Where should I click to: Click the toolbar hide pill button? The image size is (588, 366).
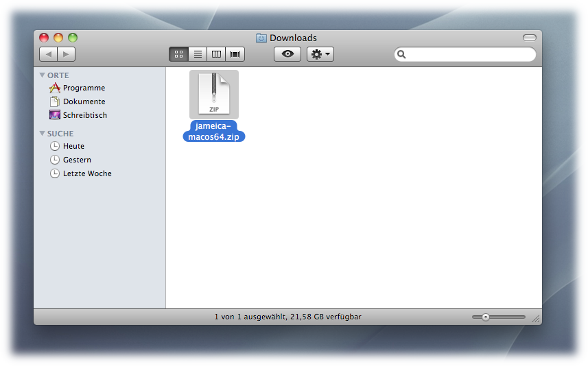[530, 38]
